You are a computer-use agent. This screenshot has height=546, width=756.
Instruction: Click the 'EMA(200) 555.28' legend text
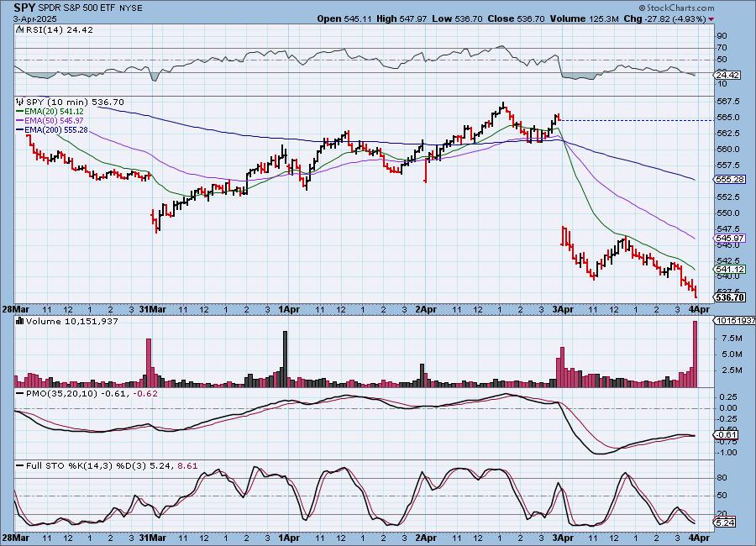click(56, 129)
